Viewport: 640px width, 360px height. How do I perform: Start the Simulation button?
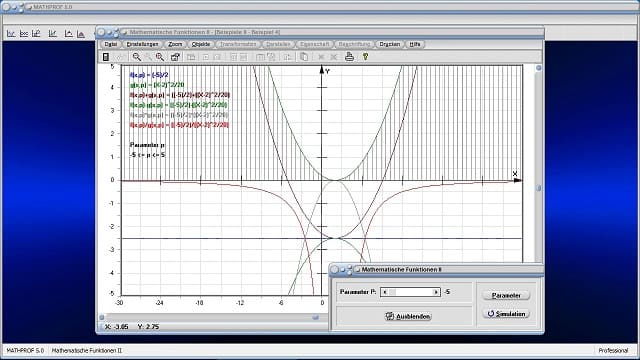506,313
